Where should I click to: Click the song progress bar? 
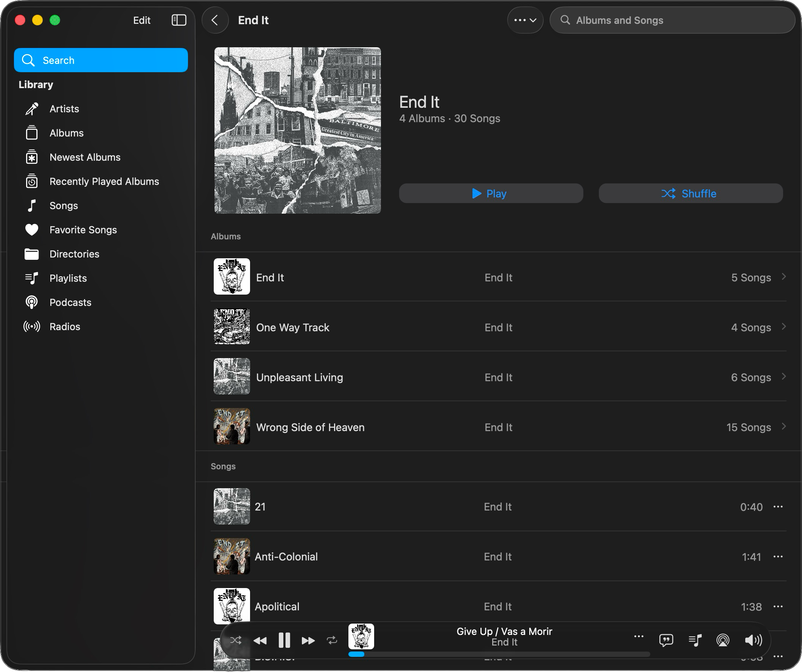pos(499,655)
